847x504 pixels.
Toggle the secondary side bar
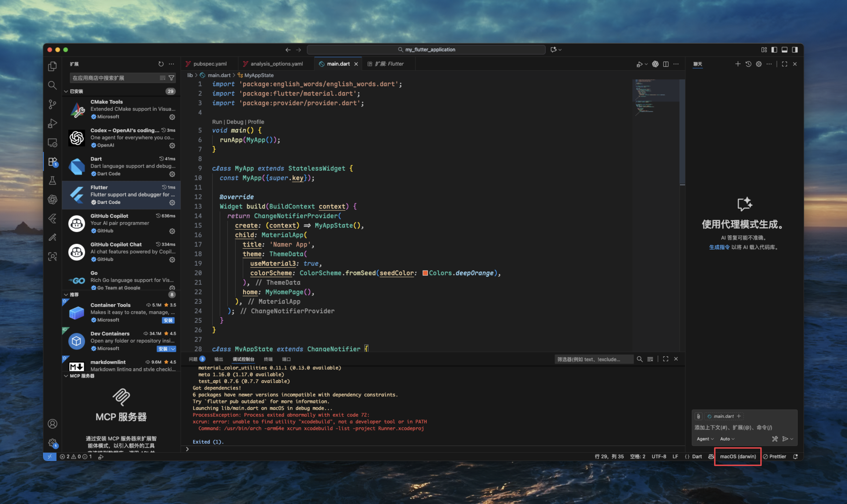[795, 50]
